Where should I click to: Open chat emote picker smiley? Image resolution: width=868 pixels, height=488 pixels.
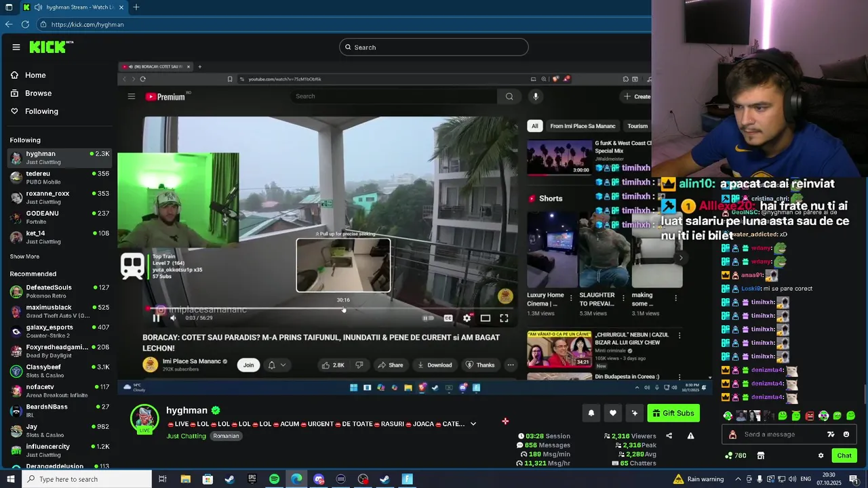(846, 434)
